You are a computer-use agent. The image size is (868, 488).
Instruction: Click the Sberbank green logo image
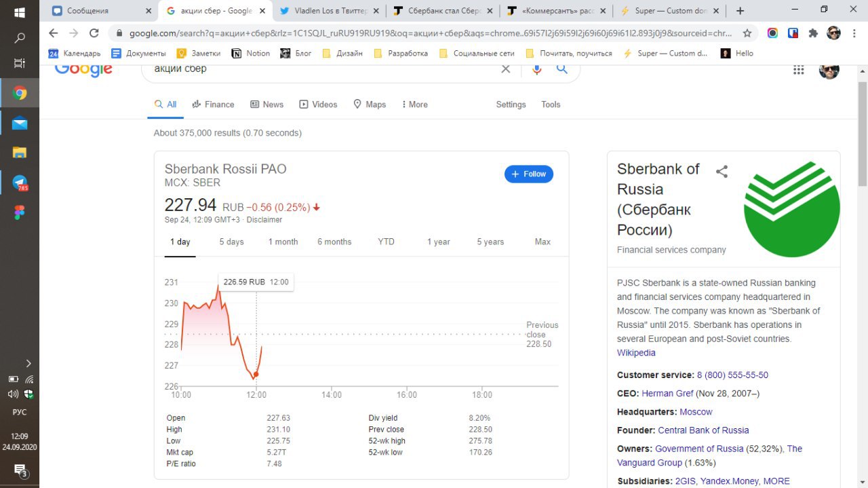click(x=791, y=209)
